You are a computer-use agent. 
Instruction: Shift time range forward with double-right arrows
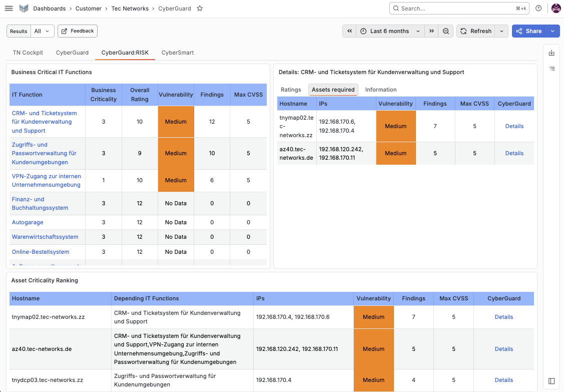431,31
